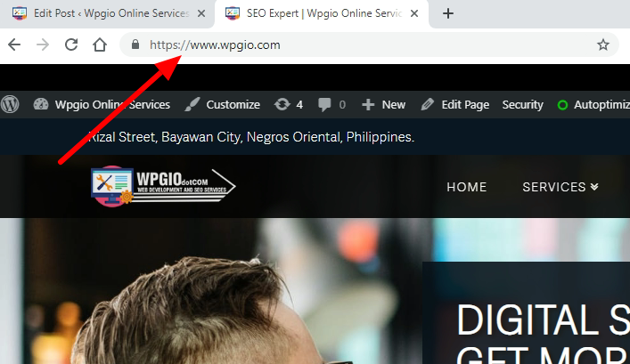This screenshot has width=630, height=364.
Task: Open the WordPress logo admin menu
Action: tap(10, 105)
